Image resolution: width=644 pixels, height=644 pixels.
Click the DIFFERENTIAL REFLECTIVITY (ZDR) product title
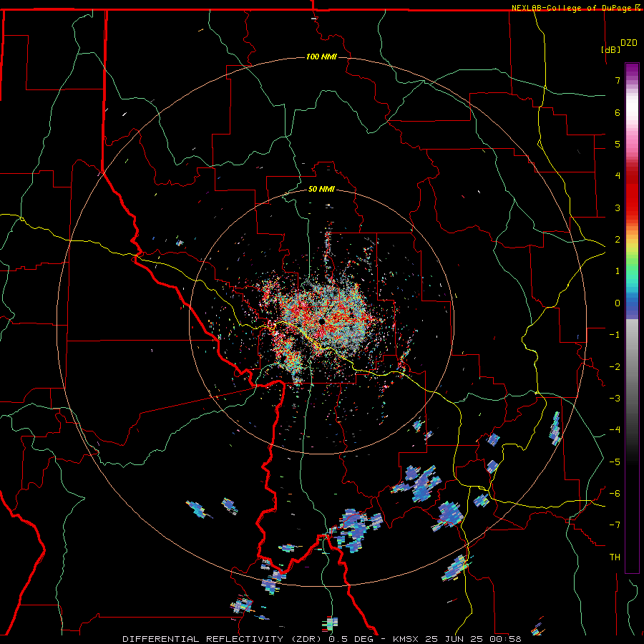point(223,639)
